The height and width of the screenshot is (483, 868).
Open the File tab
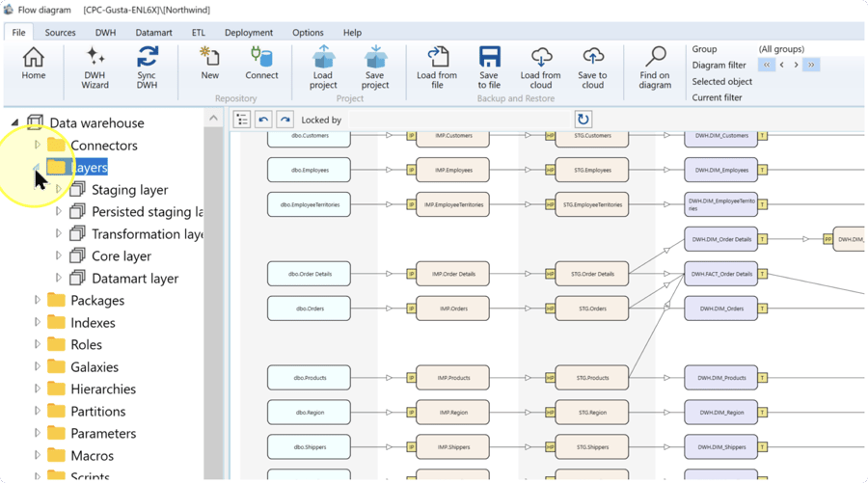19,32
